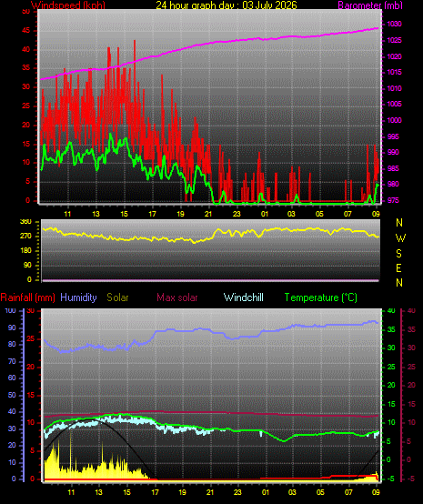The height and width of the screenshot is (504, 423).
Task: Click the Windchill legend label
Action: 243,297
